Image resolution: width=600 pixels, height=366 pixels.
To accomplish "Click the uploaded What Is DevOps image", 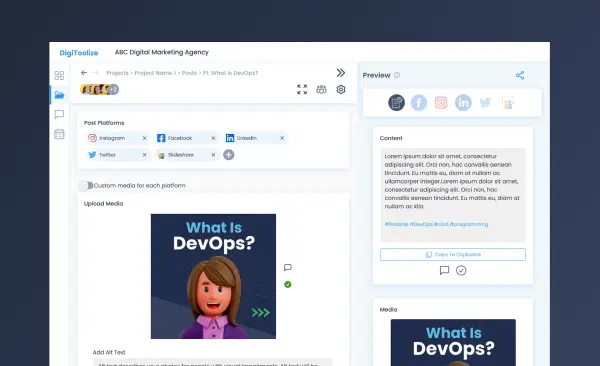I will 213,276.
